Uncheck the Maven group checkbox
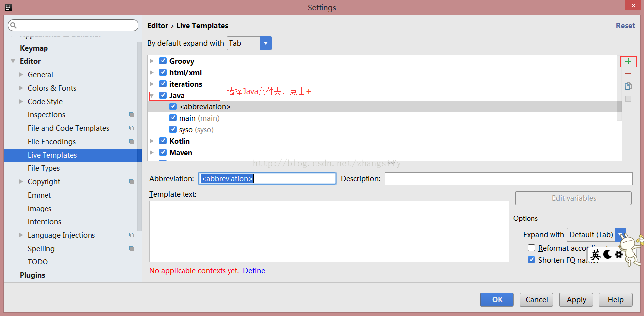 point(163,152)
